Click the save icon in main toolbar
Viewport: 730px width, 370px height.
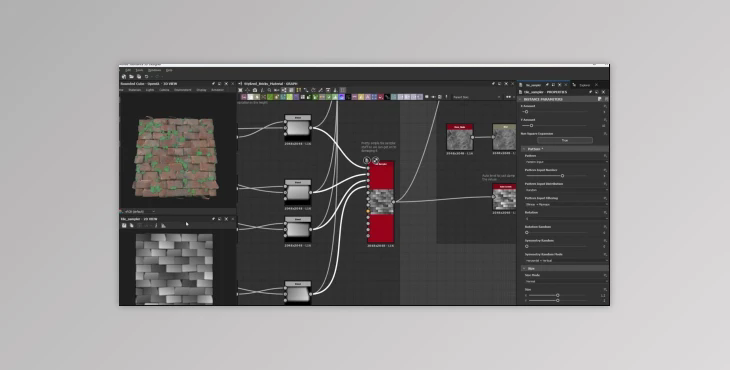click(x=139, y=77)
